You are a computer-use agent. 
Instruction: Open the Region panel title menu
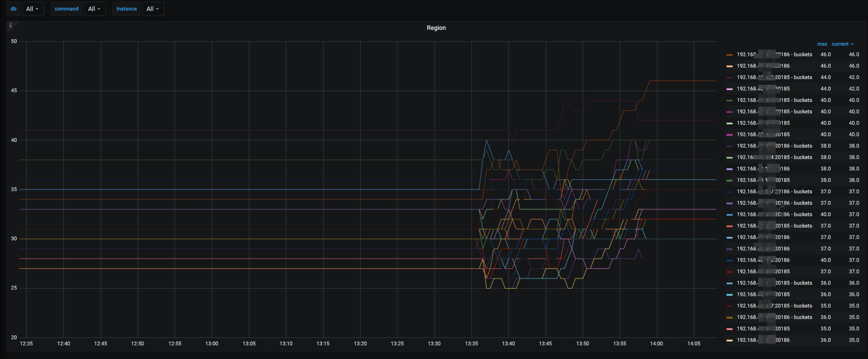pos(436,28)
